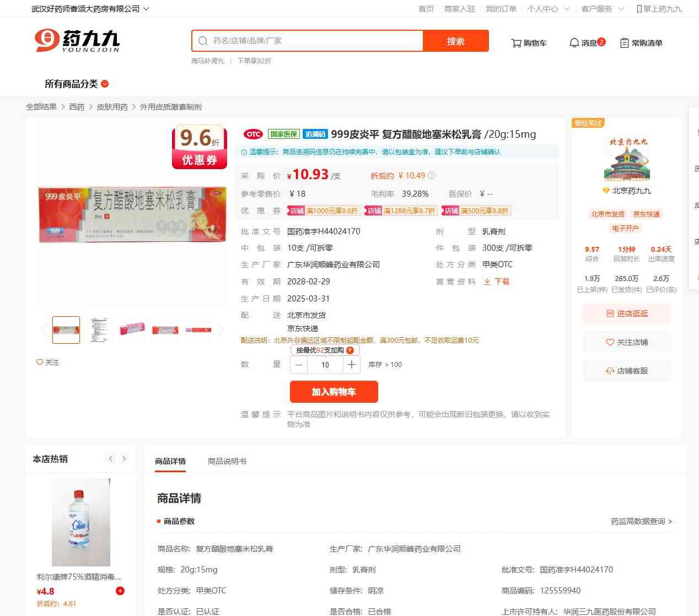This screenshot has height=616, width=699.
Task: Open the 药监局数据查询 link
Action: [641, 521]
